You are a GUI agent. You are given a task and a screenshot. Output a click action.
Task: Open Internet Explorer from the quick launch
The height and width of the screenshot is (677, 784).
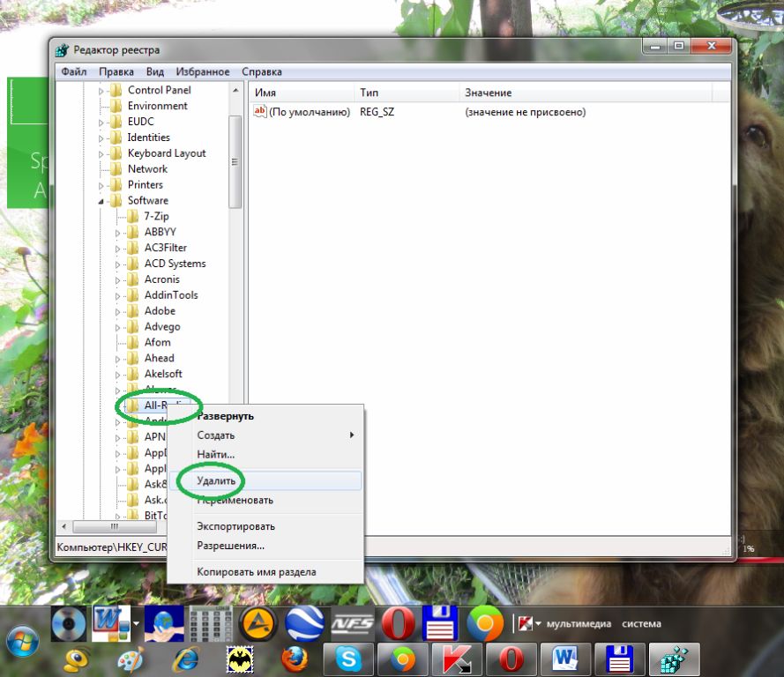(x=187, y=658)
